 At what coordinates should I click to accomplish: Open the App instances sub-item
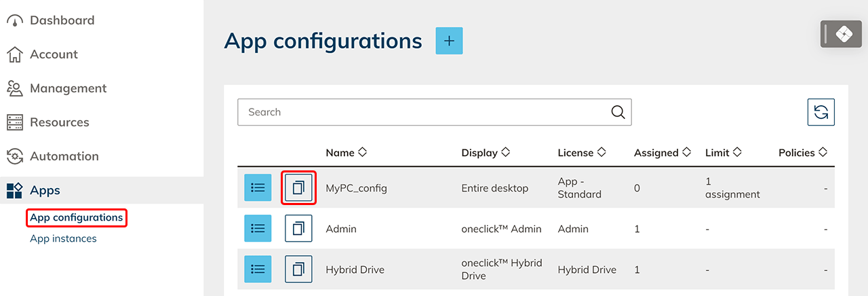63,238
